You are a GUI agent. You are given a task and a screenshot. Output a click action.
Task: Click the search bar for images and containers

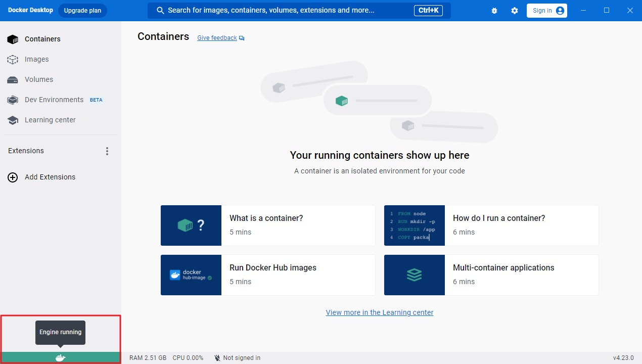[x=299, y=11]
